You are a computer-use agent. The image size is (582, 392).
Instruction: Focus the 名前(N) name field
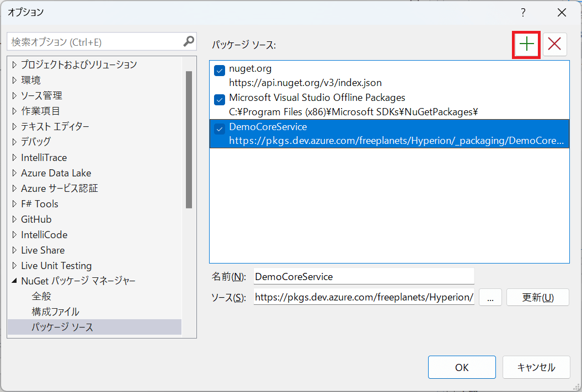click(364, 277)
